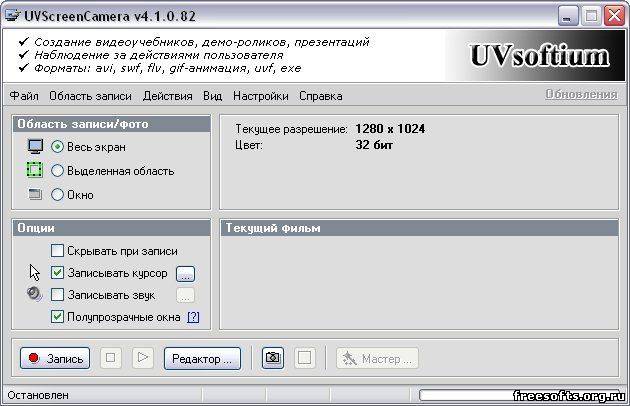The image size is (630, 406).
Task: Open the "Настройки" menu
Action: click(261, 96)
